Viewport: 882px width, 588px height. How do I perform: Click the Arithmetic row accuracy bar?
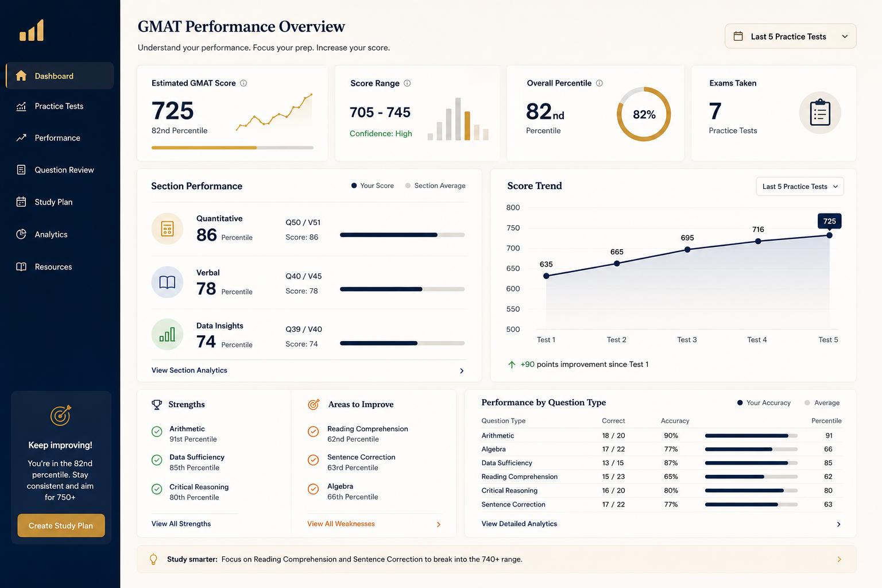(751, 436)
